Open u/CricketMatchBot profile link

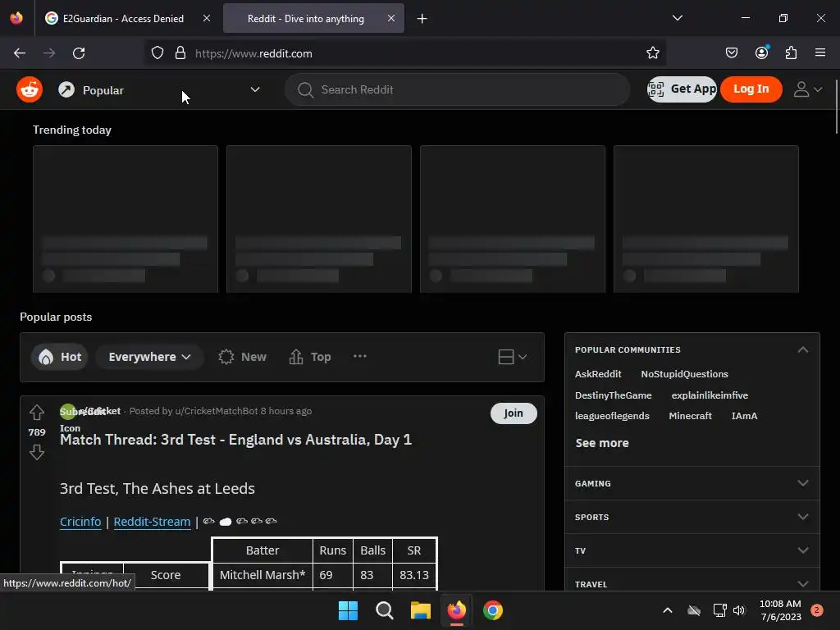217,411
